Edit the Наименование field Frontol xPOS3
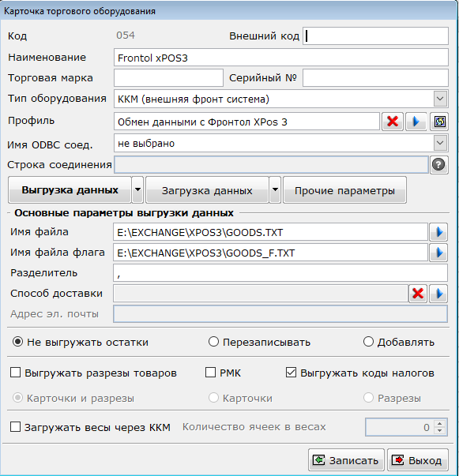Screen dimensions: 459x476 (281, 58)
